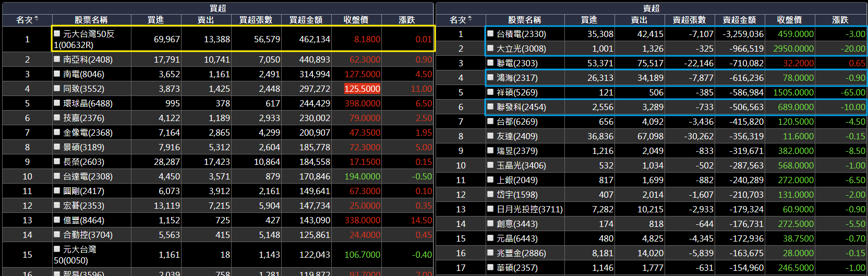
Task: Check the 友達(2409) checkbox
Action: click(x=490, y=136)
